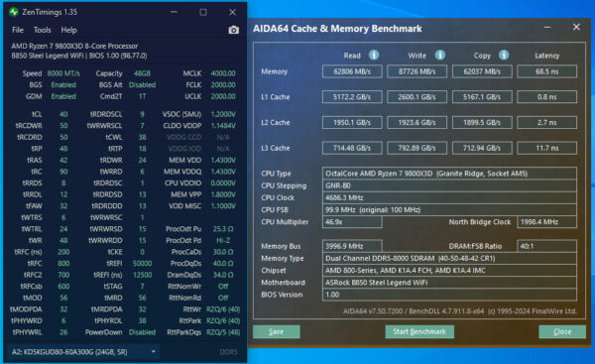The width and height of the screenshot is (595, 364).
Task: Take ZenTimings screenshot with camera icon
Action: coord(234,30)
